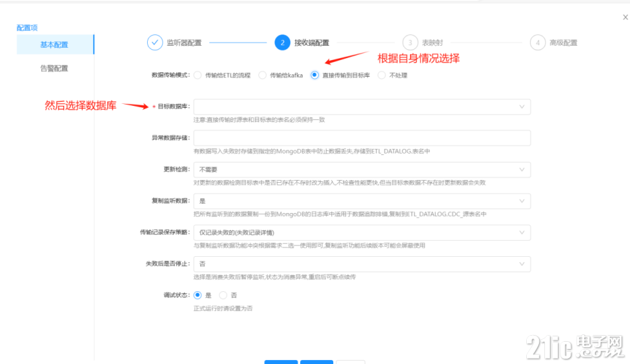Screen dimensions: 630x364
Task: Select the 传输给ETL的流程 radio option
Action: [197, 75]
